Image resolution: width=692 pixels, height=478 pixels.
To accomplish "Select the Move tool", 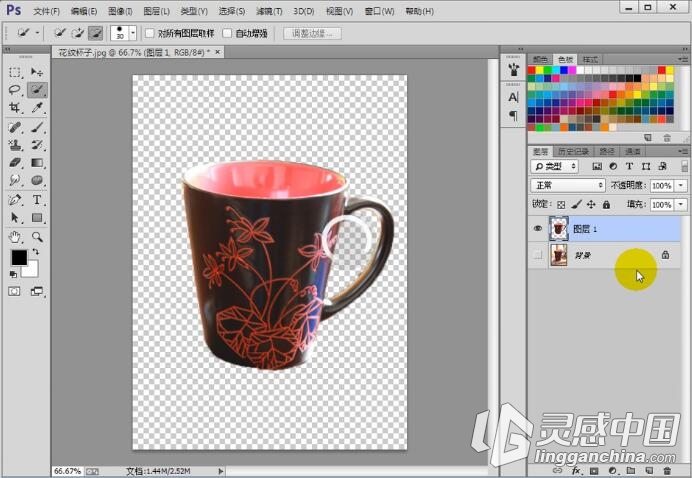I will click(37, 72).
